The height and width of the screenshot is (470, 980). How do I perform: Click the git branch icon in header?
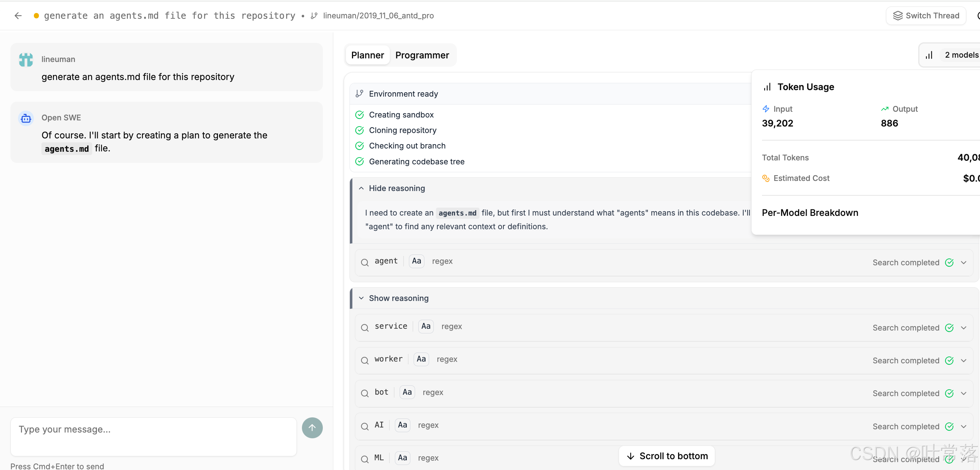click(x=314, y=15)
